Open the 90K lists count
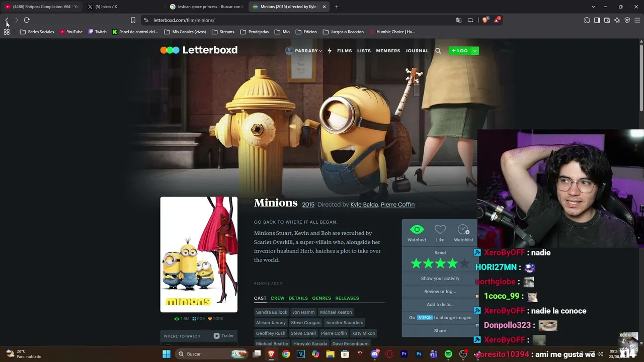 199,319
